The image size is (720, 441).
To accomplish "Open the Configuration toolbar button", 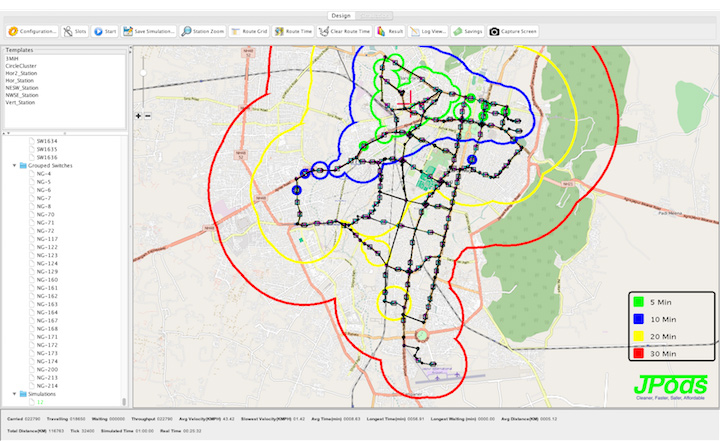I will 33,31.
